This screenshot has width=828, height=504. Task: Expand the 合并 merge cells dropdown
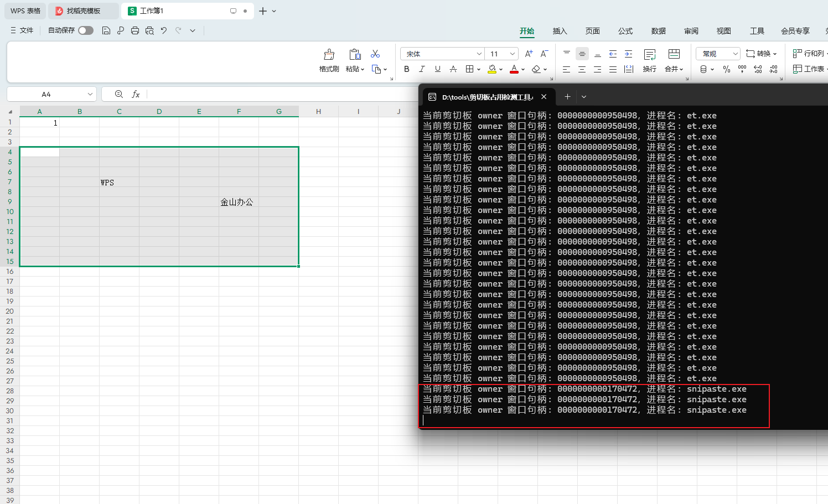coord(681,69)
